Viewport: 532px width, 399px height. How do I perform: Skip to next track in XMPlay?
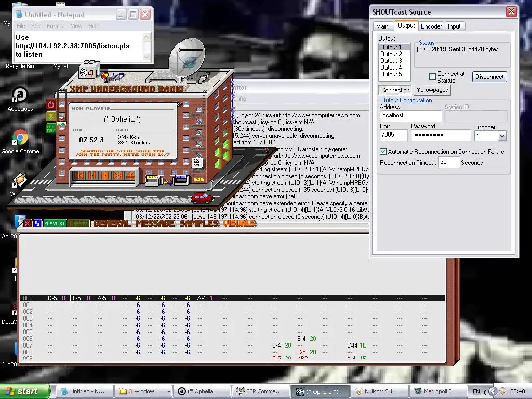click(x=118, y=176)
